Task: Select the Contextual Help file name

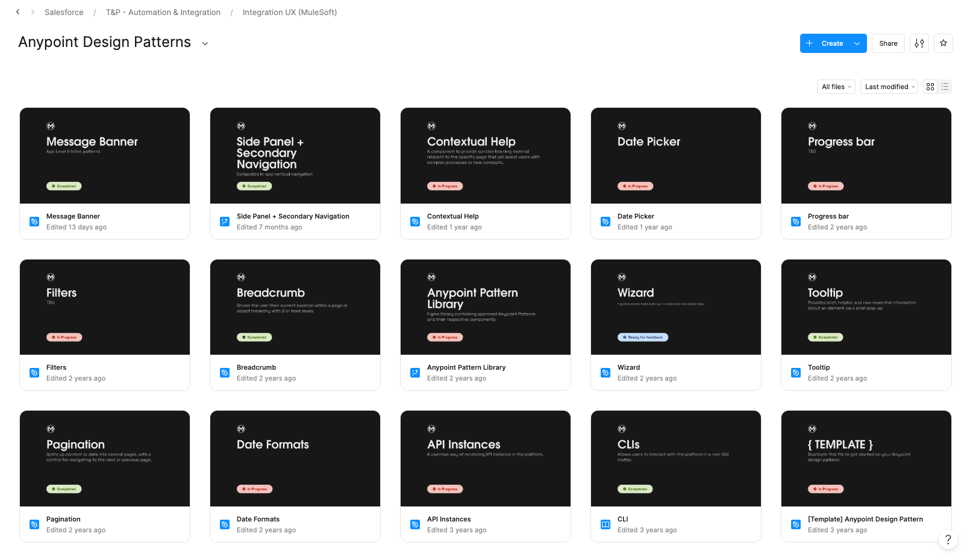Action: [x=452, y=216]
